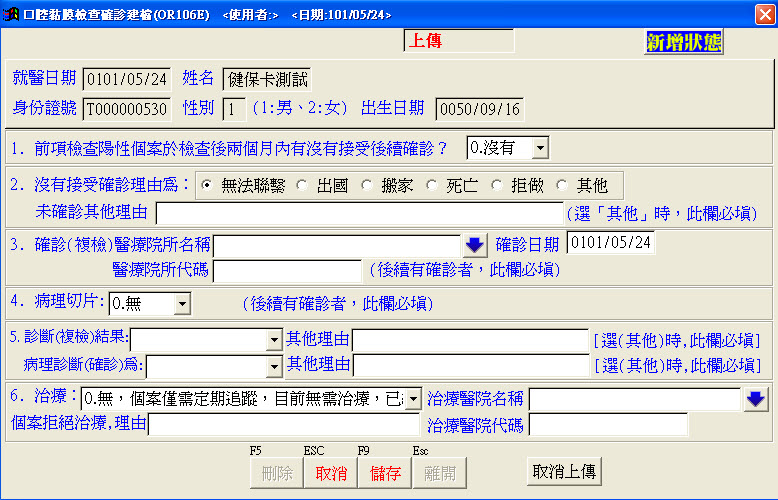The height and width of the screenshot is (500, 778).
Task: Click the blue arrow beside 確診醫療院所名稱
Action: (x=474, y=245)
